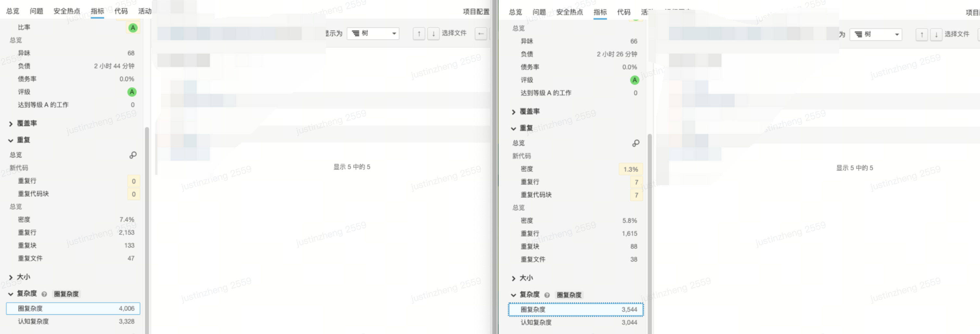Click the green A badge for 评级 in right pane

(x=634, y=80)
